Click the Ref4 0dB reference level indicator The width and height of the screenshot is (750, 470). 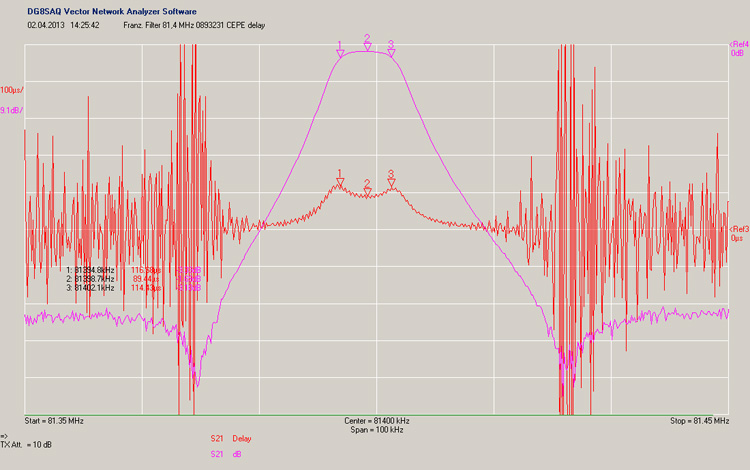[x=739, y=48]
